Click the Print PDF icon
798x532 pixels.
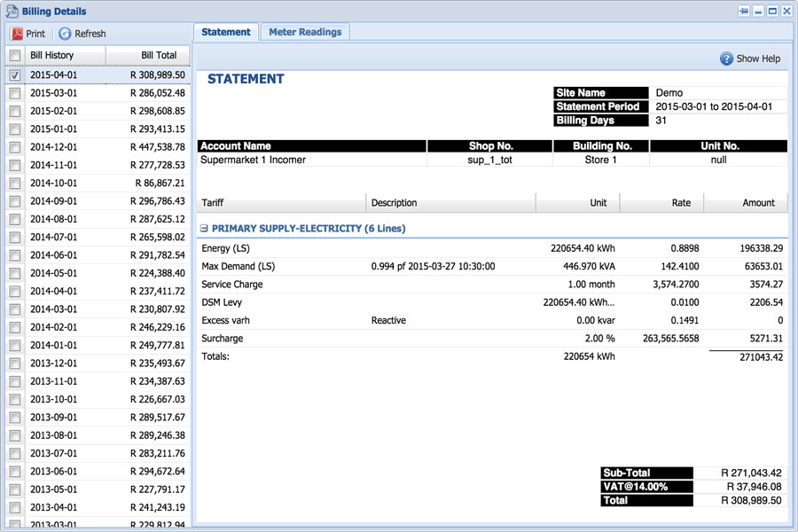pos(17,34)
